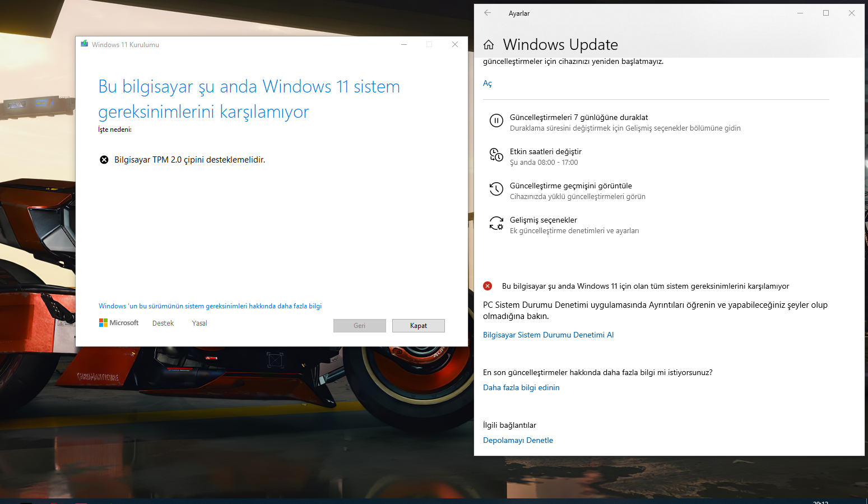Open the Yasal link in setup window

click(199, 323)
